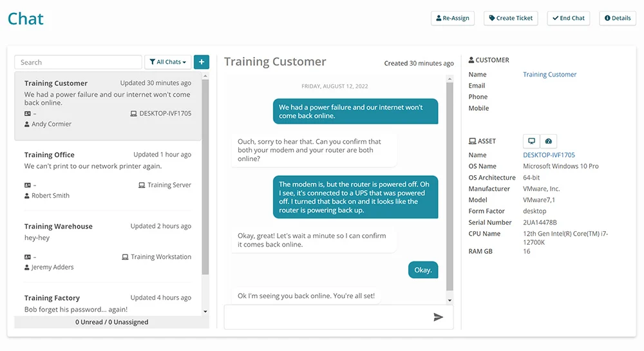Viewport: 644px width, 351px height.
Task: Click the send message paper plane icon
Action: point(438,317)
